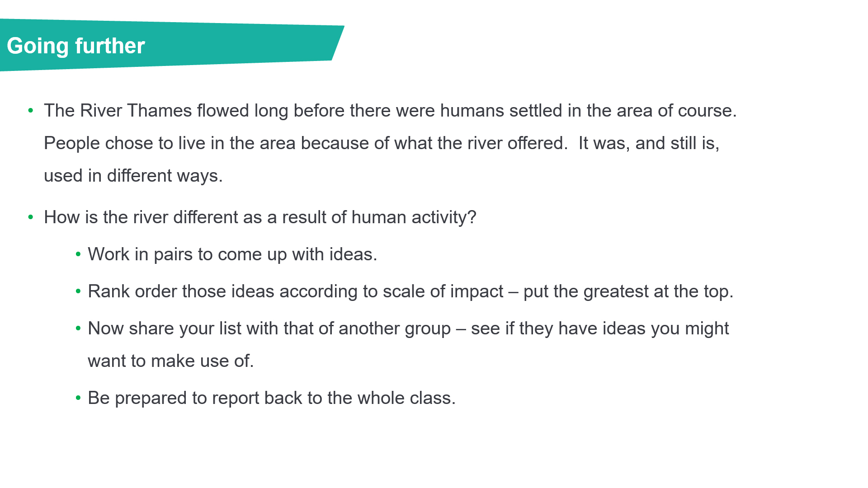Click the bullet dot beside "Be prepared"

(78, 398)
